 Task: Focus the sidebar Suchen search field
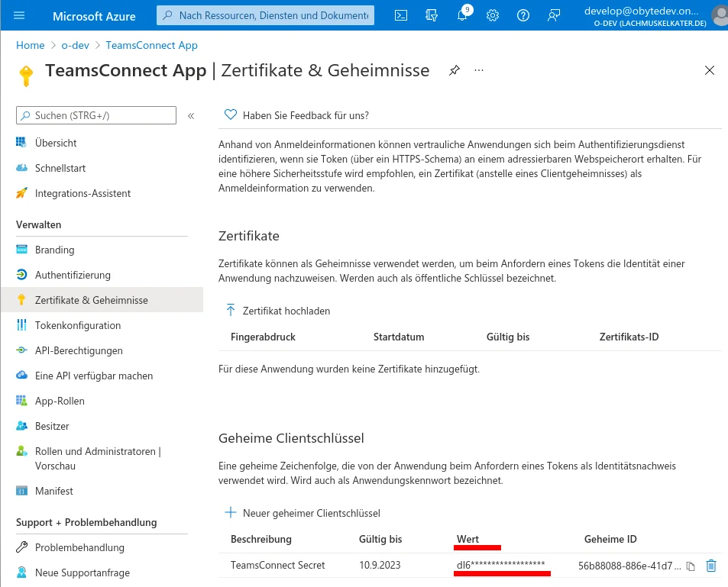96,115
